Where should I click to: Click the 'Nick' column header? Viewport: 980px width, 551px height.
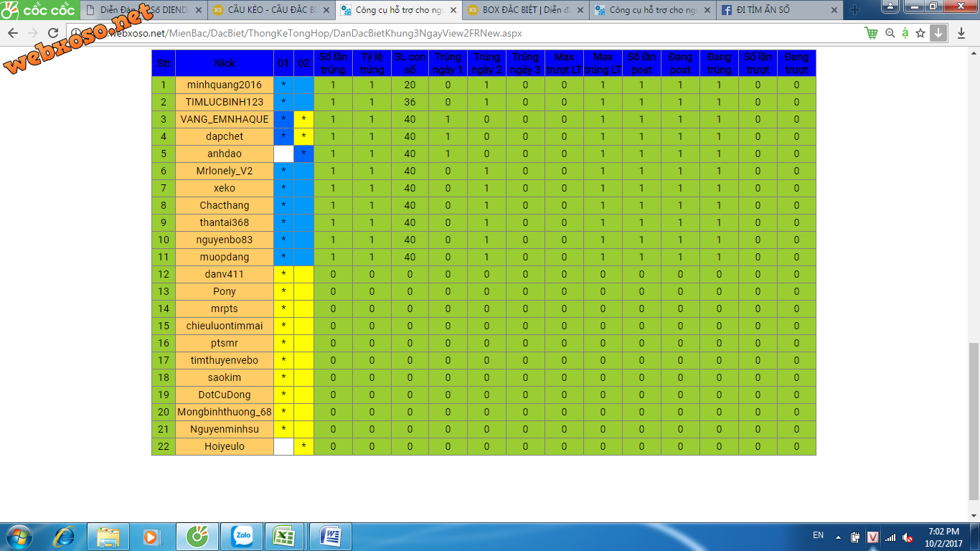click(225, 63)
